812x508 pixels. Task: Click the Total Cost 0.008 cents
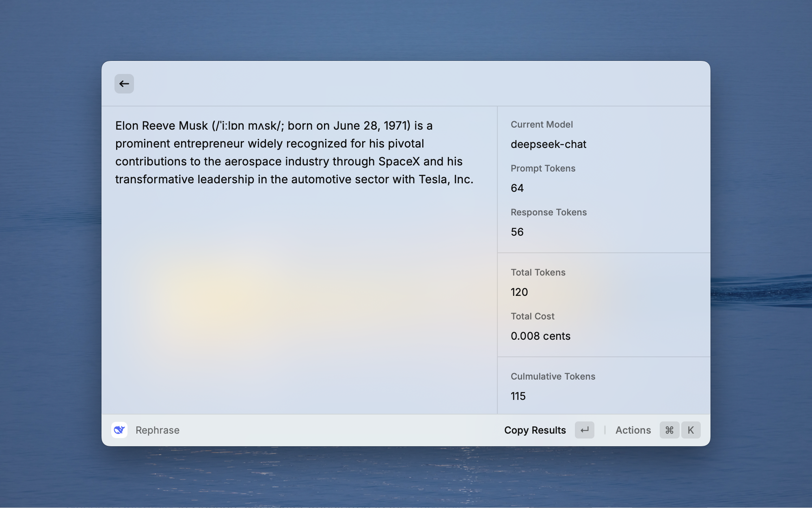pos(540,336)
